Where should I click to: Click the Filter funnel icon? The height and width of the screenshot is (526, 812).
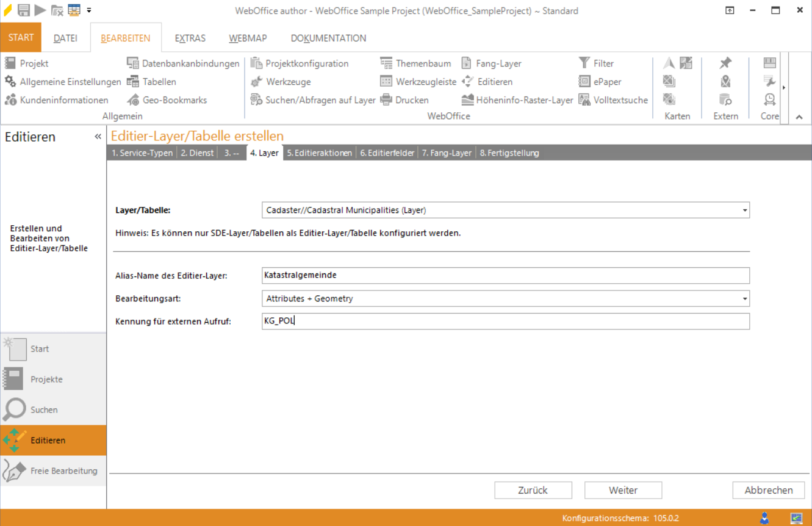point(584,63)
